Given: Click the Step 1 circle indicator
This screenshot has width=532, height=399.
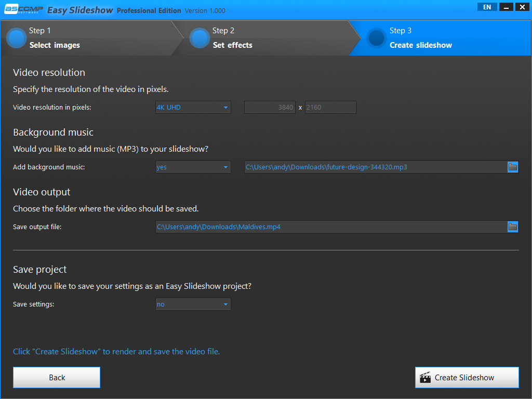Looking at the screenshot, I should pyautogui.click(x=16, y=38).
